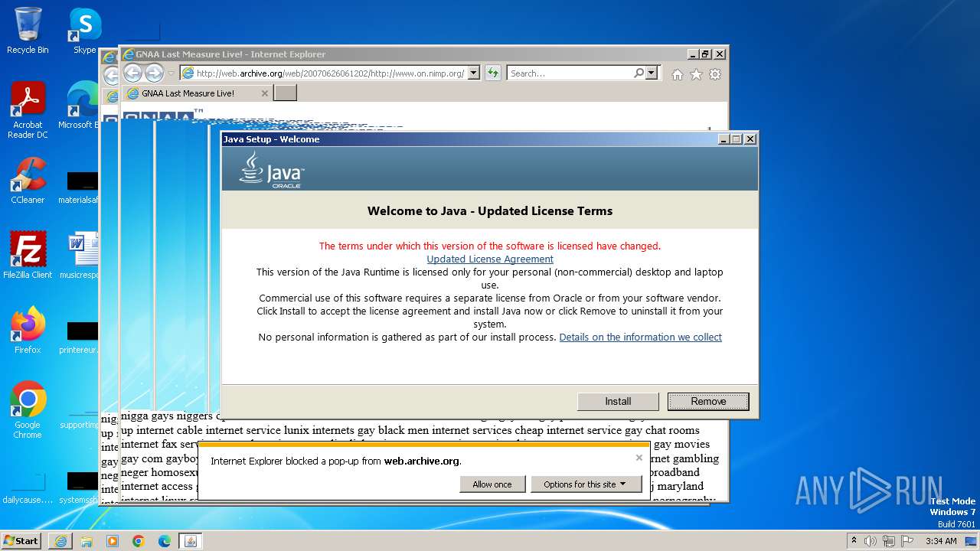980x551 pixels.
Task: Open the FileZilla Client desktop icon
Action: point(28,256)
